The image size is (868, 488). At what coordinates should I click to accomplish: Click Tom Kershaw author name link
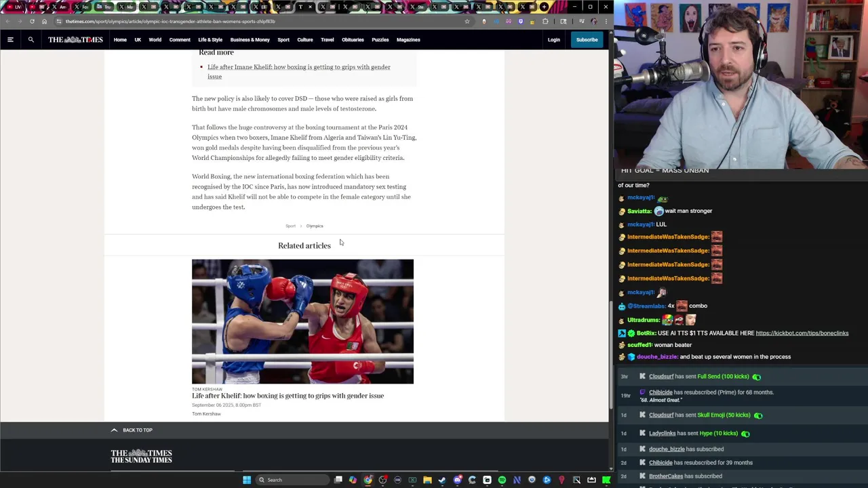206,414
